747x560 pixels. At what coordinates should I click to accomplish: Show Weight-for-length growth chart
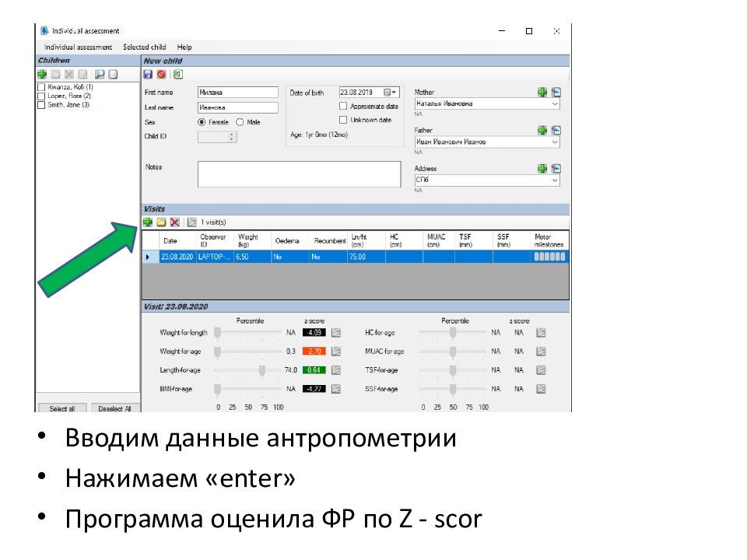click(336, 332)
